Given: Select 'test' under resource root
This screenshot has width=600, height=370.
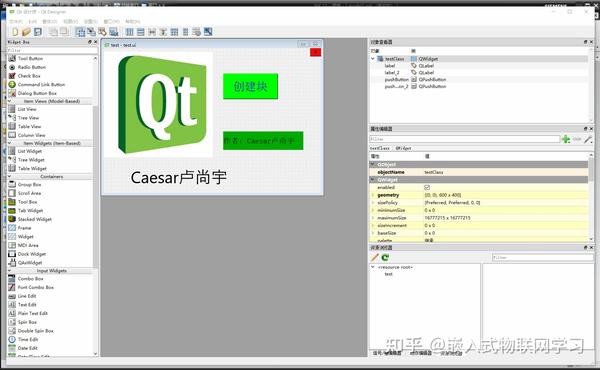Looking at the screenshot, I should [x=388, y=274].
